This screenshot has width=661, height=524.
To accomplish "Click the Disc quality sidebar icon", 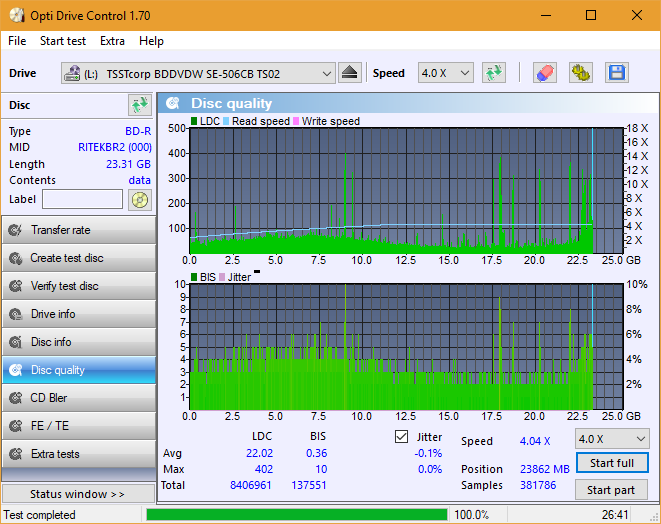I will click(16, 370).
